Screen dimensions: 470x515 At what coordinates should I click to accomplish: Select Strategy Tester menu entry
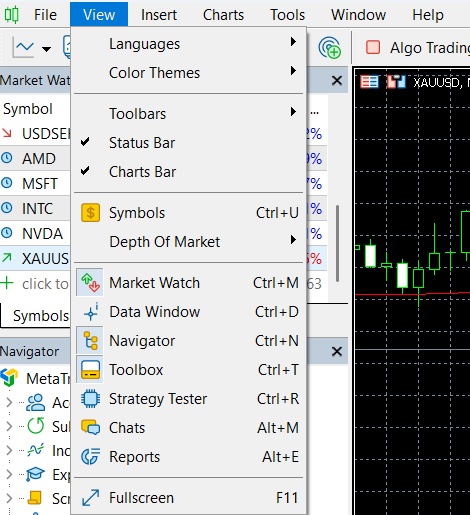(x=188, y=399)
